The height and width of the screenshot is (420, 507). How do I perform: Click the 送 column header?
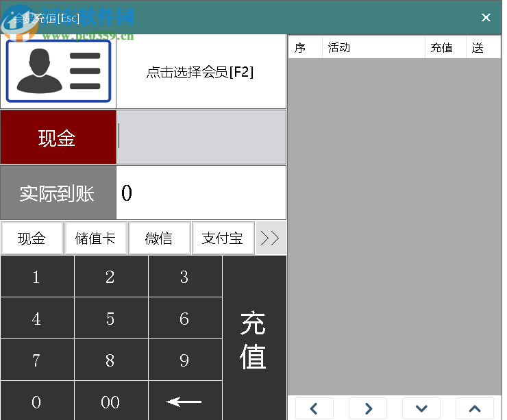click(484, 47)
